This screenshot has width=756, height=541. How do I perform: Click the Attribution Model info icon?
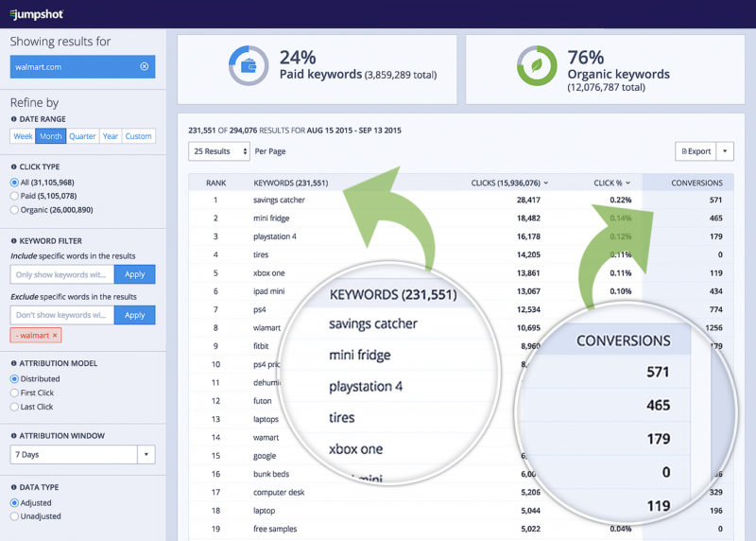point(13,363)
